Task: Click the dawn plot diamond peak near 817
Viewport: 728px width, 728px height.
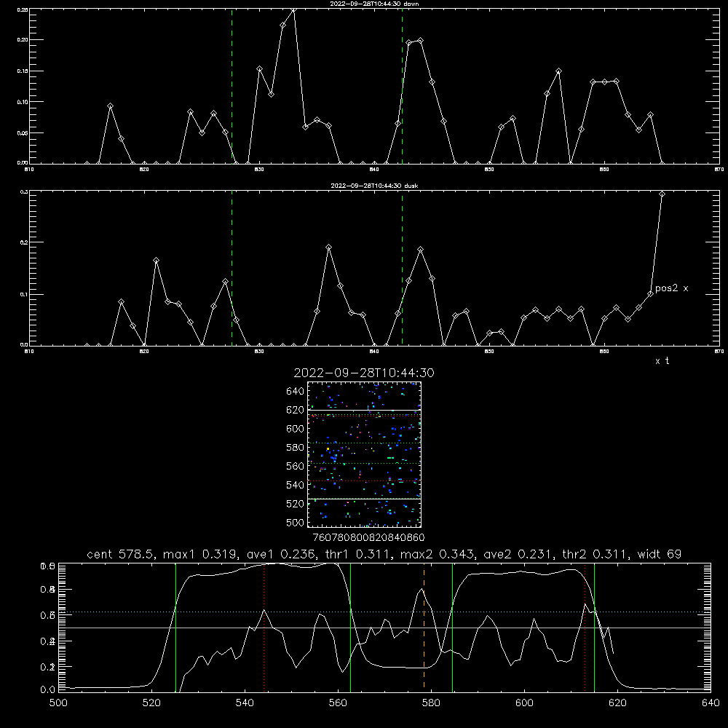Action: coord(110,106)
